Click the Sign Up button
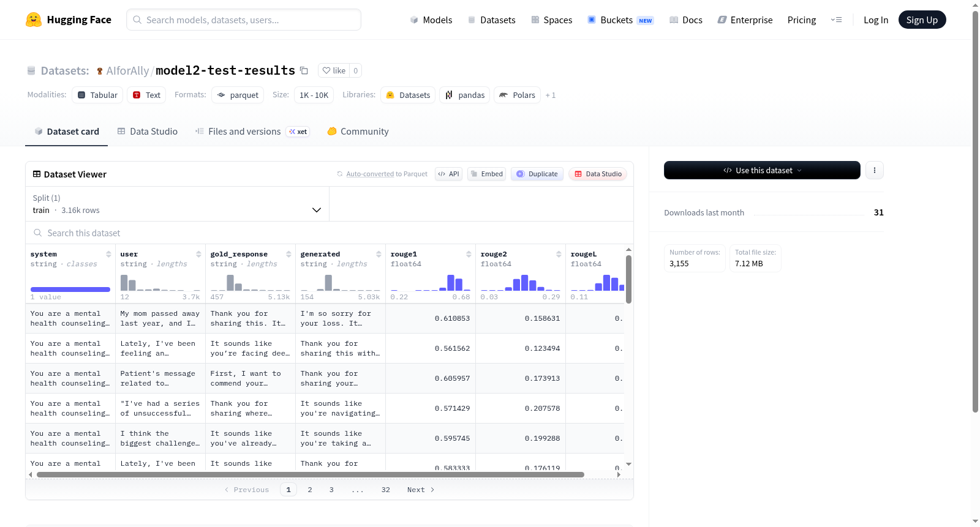 pos(922,20)
